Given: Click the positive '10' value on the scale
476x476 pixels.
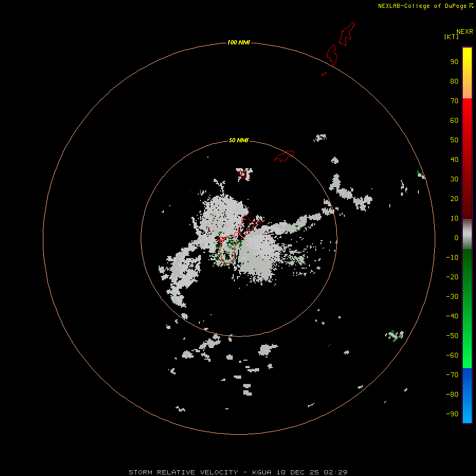Looking at the screenshot, I should 454,218.
